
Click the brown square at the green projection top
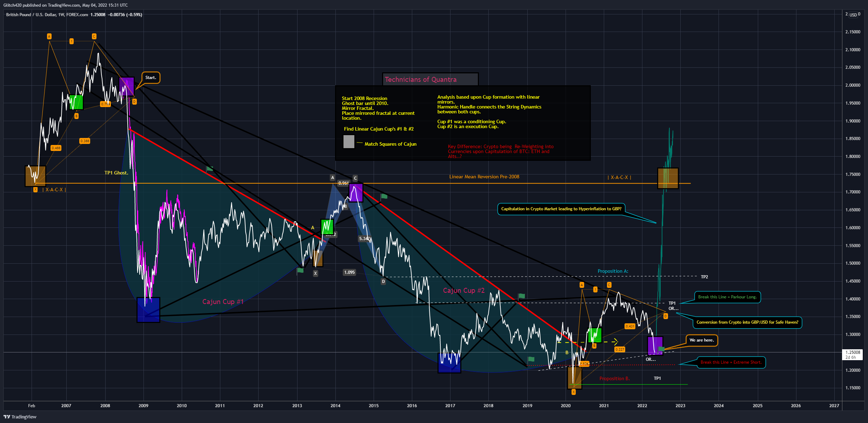[x=668, y=178]
